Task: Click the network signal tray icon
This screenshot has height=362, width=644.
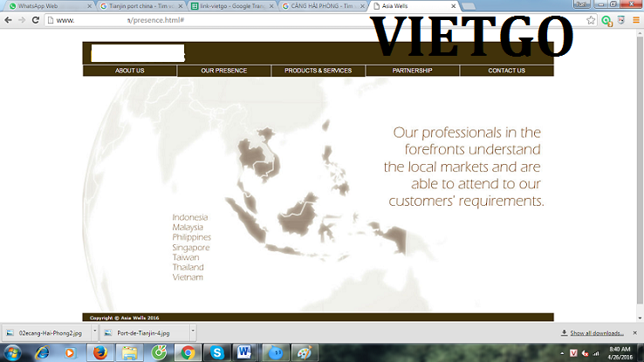Action: (596, 353)
